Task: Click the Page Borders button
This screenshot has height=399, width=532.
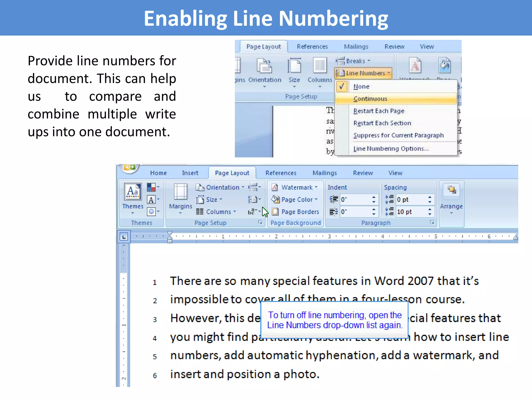Action: coord(295,212)
